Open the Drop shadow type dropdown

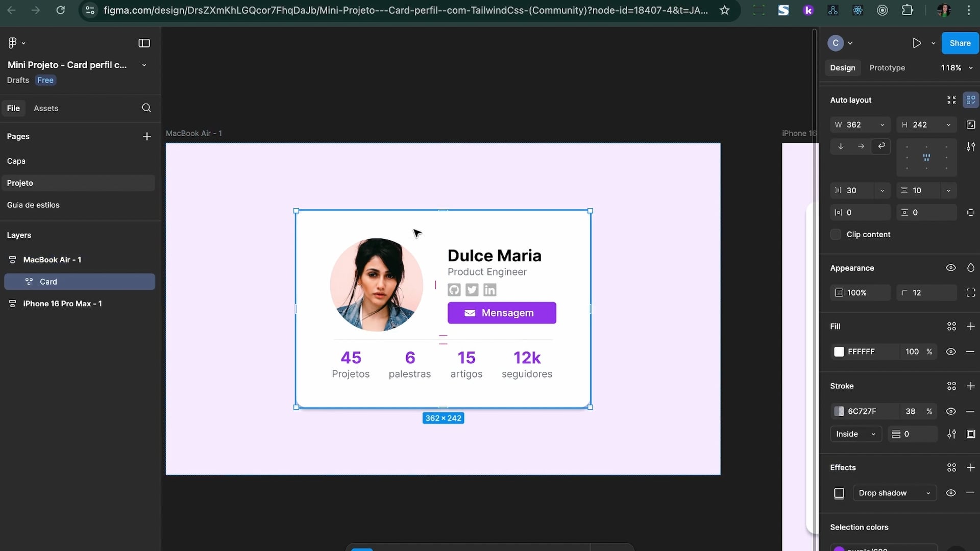(894, 493)
